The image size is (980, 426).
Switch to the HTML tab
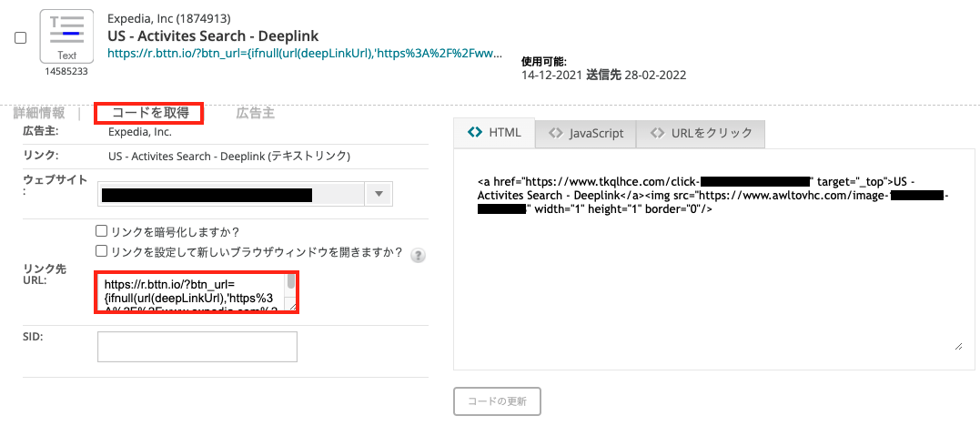(494, 133)
